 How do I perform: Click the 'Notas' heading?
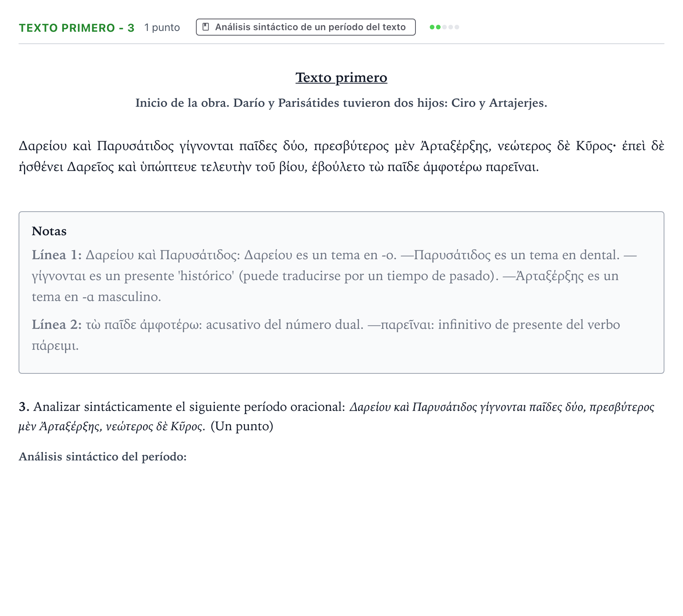tap(49, 231)
